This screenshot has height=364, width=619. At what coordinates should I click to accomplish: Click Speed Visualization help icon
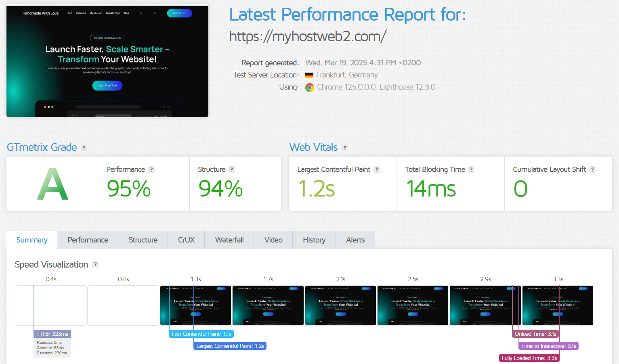point(95,264)
